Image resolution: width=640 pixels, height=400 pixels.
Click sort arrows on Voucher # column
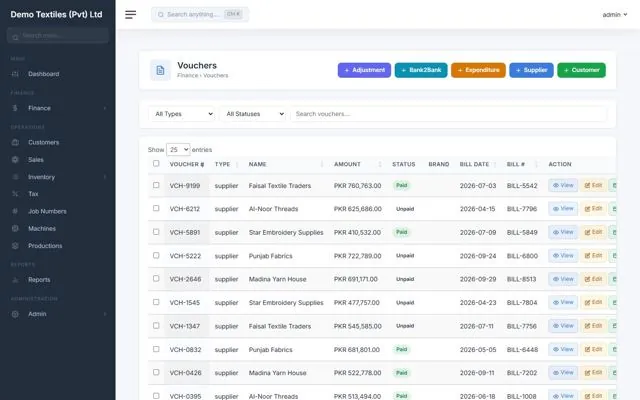tap(202, 164)
